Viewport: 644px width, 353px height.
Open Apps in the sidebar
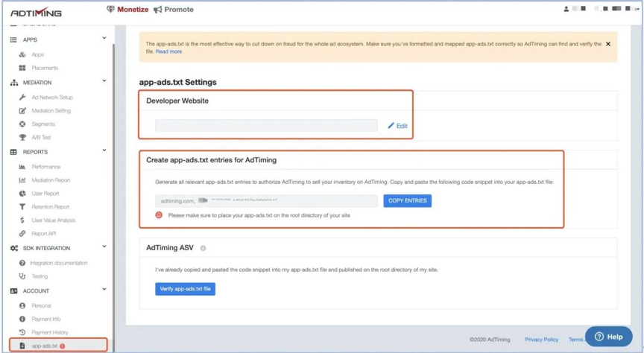pos(38,54)
